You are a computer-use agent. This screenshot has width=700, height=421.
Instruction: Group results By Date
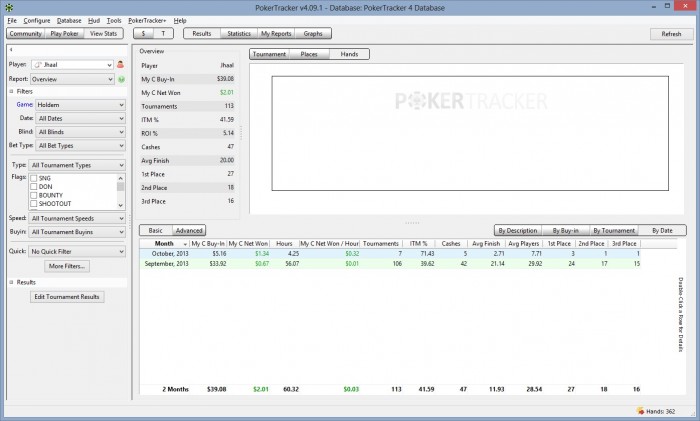(x=662, y=230)
